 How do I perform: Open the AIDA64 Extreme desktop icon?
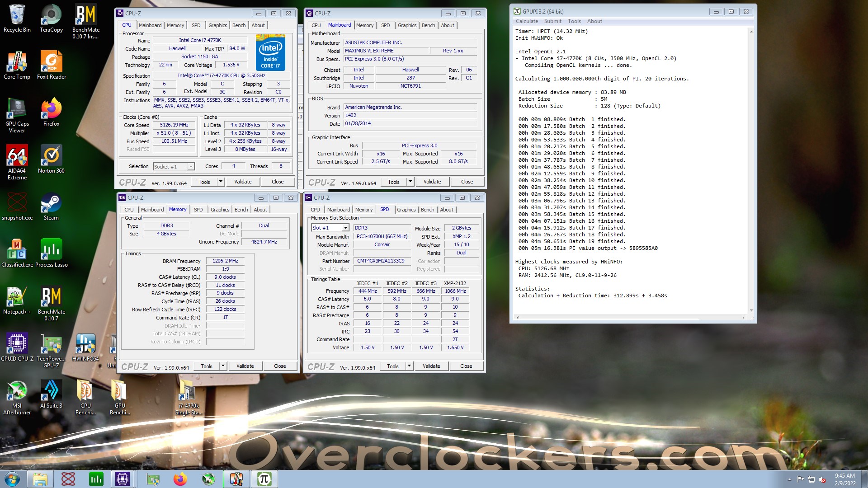point(17,162)
